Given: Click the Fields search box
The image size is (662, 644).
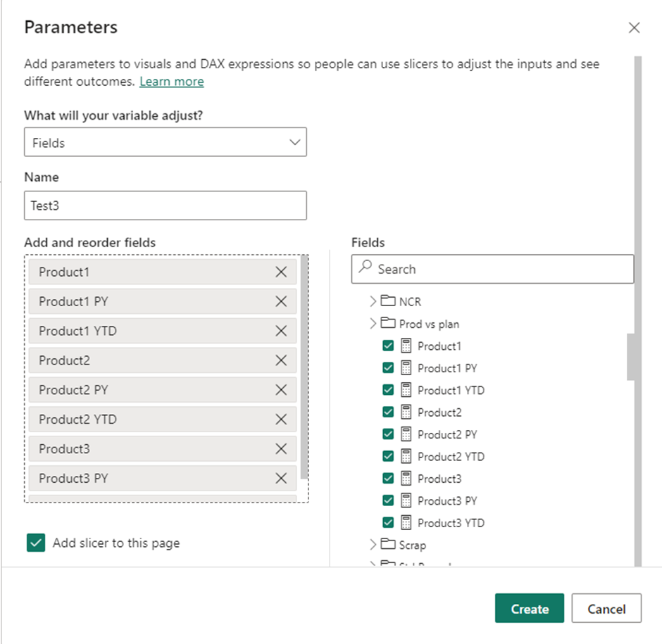Looking at the screenshot, I should (493, 269).
